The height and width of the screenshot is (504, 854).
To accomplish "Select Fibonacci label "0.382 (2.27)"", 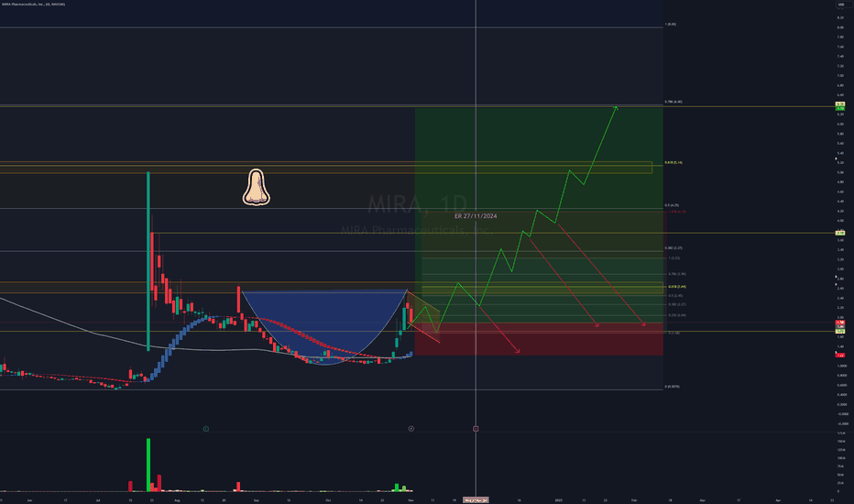I will 677,304.
